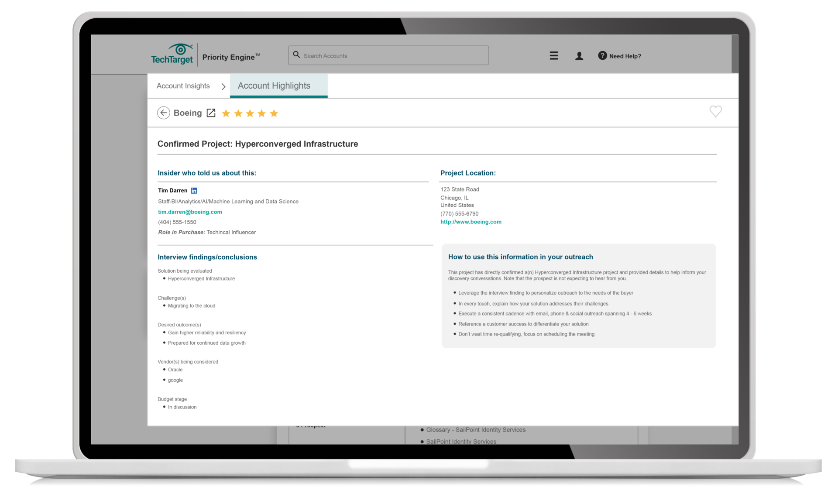Viewport: 838px width, 504px height.
Task: Open Boeing external link icon
Action: pyautogui.click(x=211, y=113)
